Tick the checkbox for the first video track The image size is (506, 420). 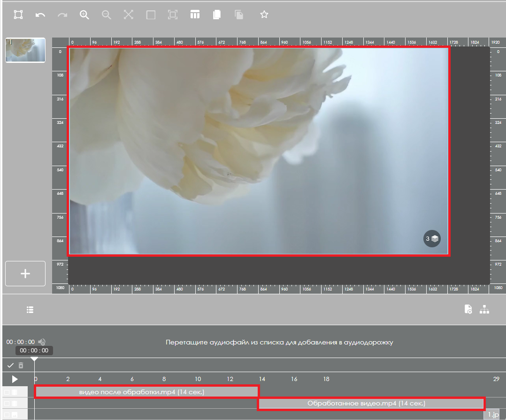[x=7, y=392]
